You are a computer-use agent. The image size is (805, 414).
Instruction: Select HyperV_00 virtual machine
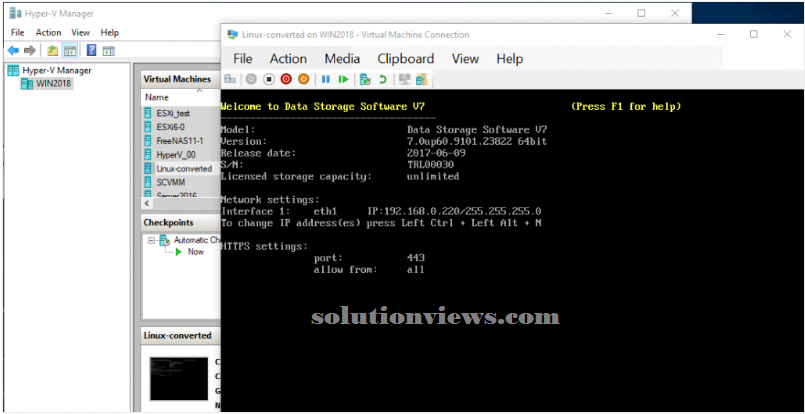tap(176, 155)
